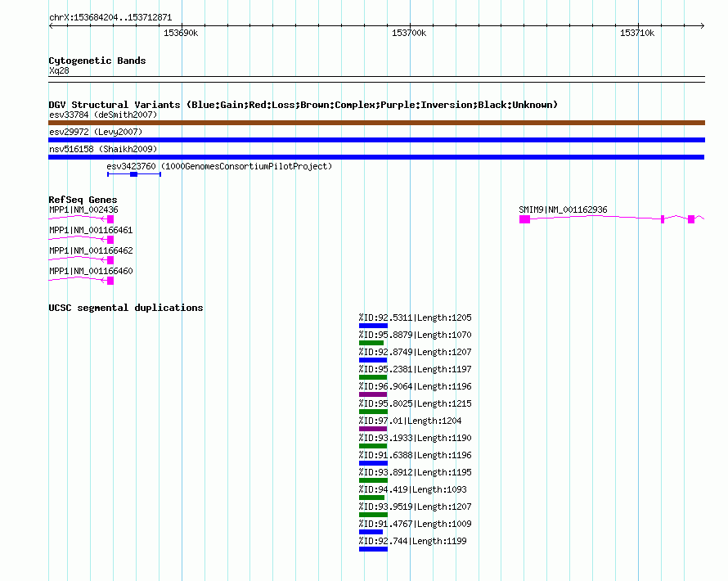728x581 pixels.
Task: Select the green bar under %ID:93.9519
Action: 373,515
